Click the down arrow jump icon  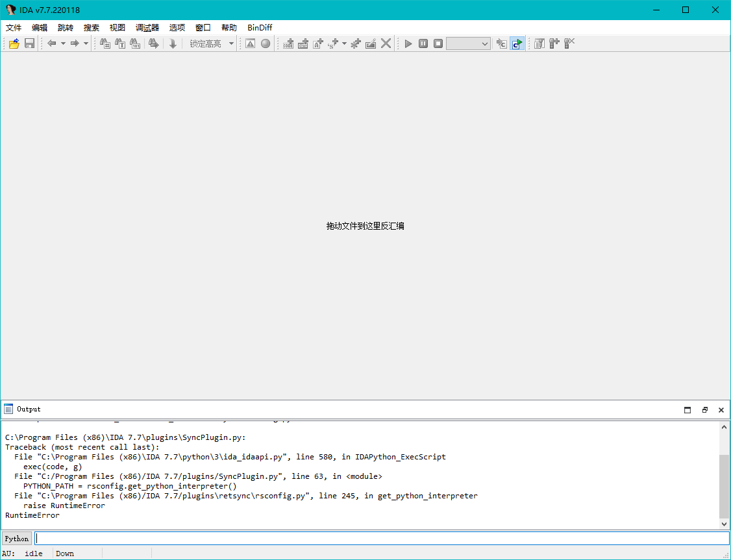click(x=173, y=43)
